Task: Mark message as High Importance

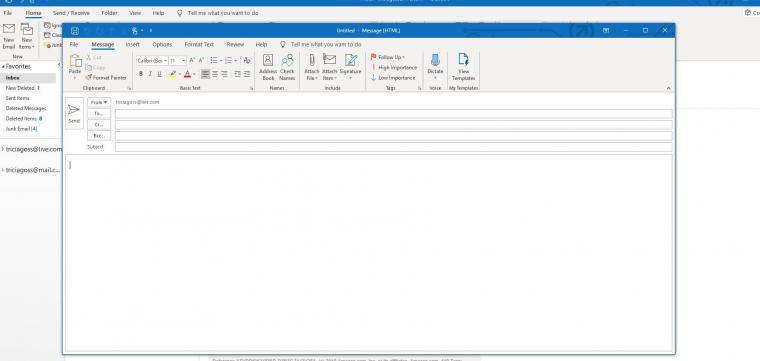Action: (394, 68)
